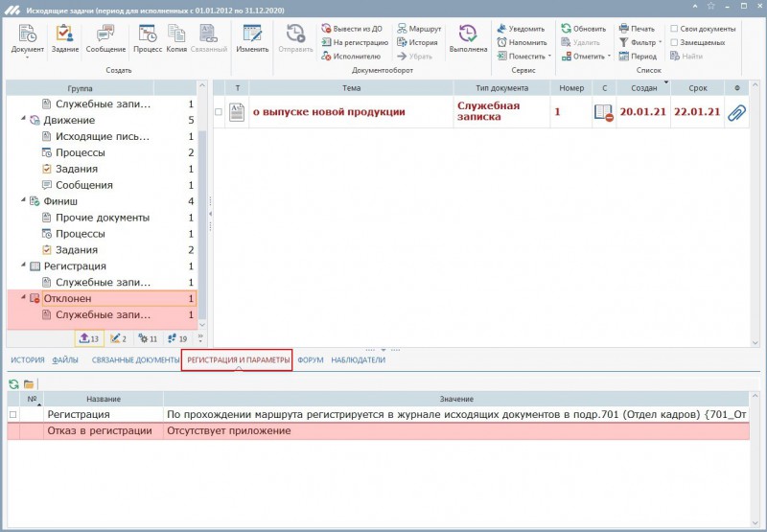Click the splitter collapse arrow above tabs
767x532 pixels.
pyautogui.click(x=383, y=350)
